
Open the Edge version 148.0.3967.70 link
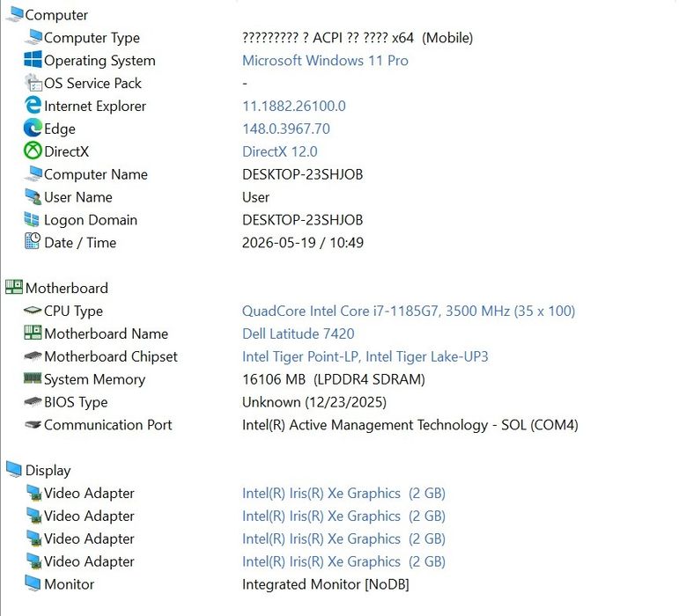point(286,128)
